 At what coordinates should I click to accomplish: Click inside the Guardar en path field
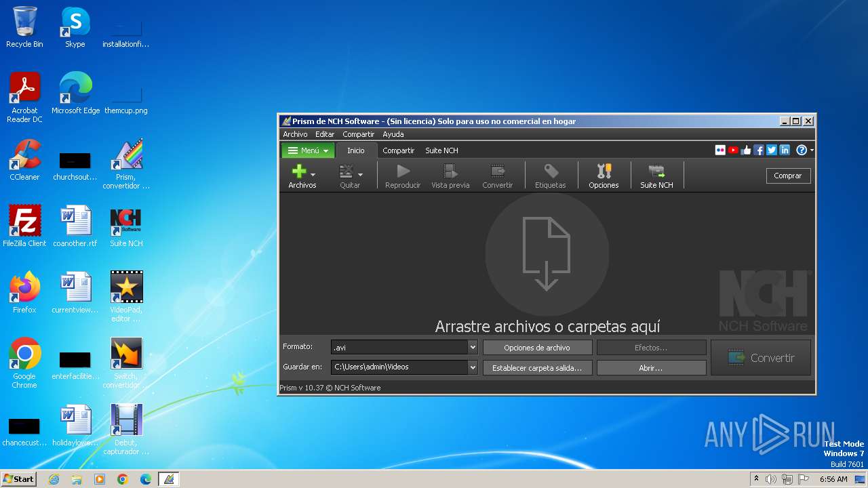pyautogui.click(x=399, y=367)
